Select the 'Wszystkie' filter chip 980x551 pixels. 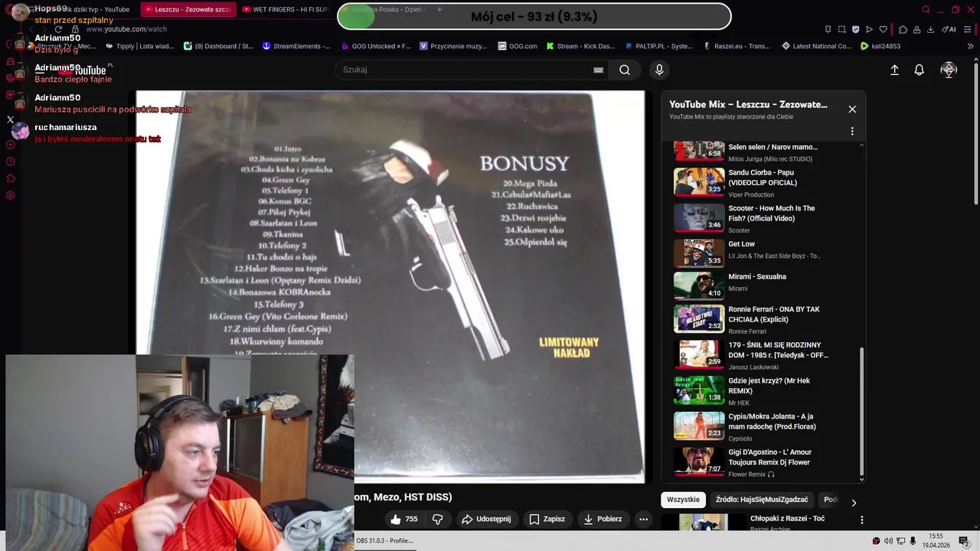coord(683,500)
